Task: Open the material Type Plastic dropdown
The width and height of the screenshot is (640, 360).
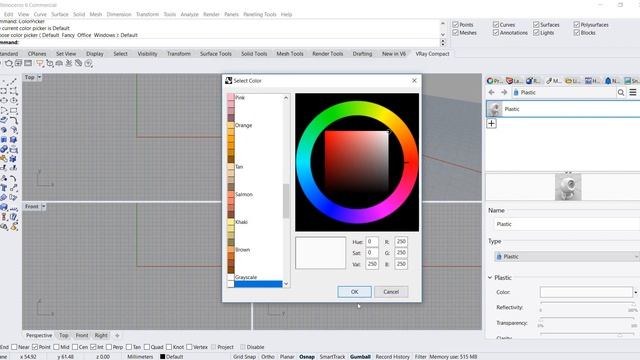Action: click(567, 256)
